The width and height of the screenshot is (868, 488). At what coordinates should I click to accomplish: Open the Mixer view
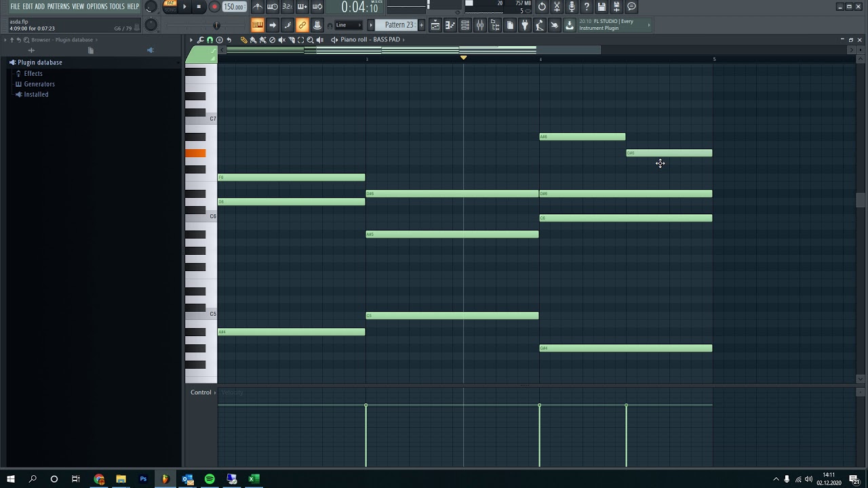tap(480, 25)
